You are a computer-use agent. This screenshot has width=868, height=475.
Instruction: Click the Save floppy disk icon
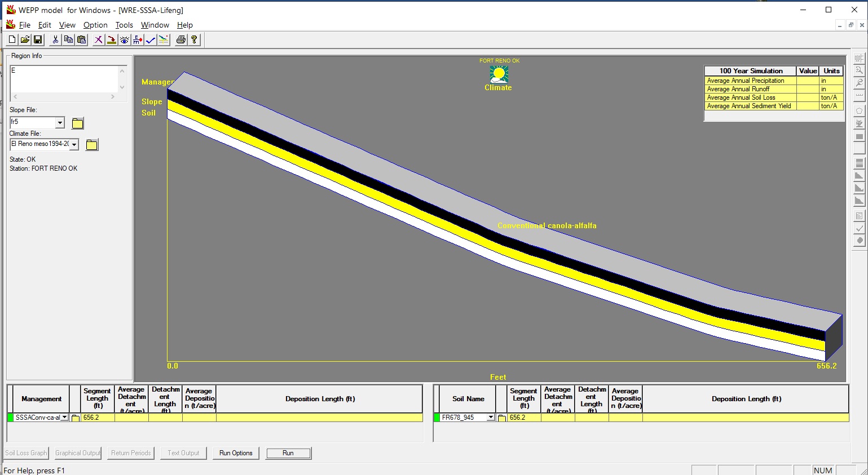click(x=38, y=39)
